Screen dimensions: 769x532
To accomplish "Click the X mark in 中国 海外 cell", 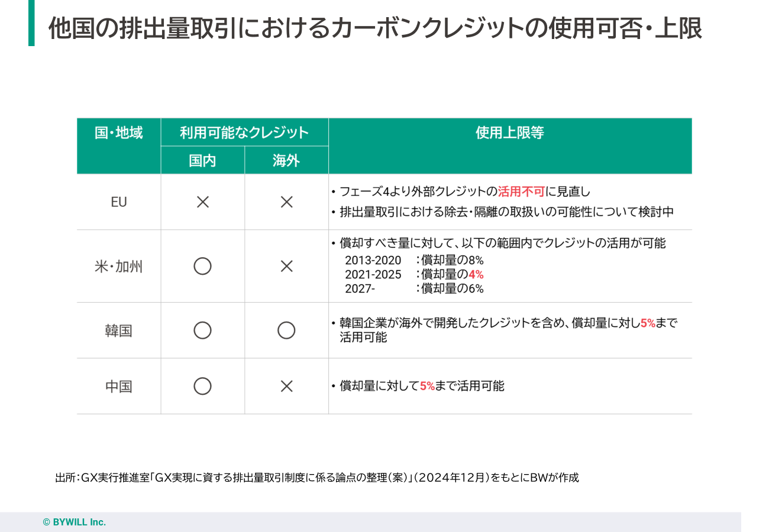I will coord(286,387).
